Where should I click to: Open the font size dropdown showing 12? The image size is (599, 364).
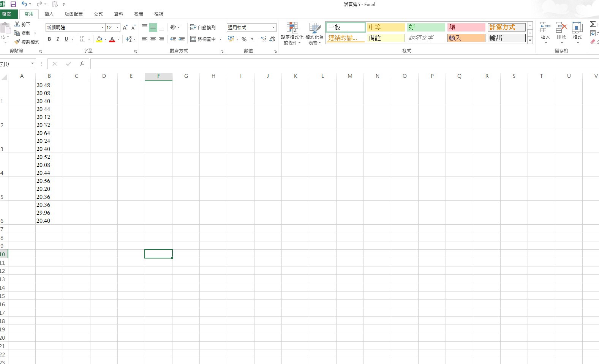pyautogui.click(x=117, y=27)
